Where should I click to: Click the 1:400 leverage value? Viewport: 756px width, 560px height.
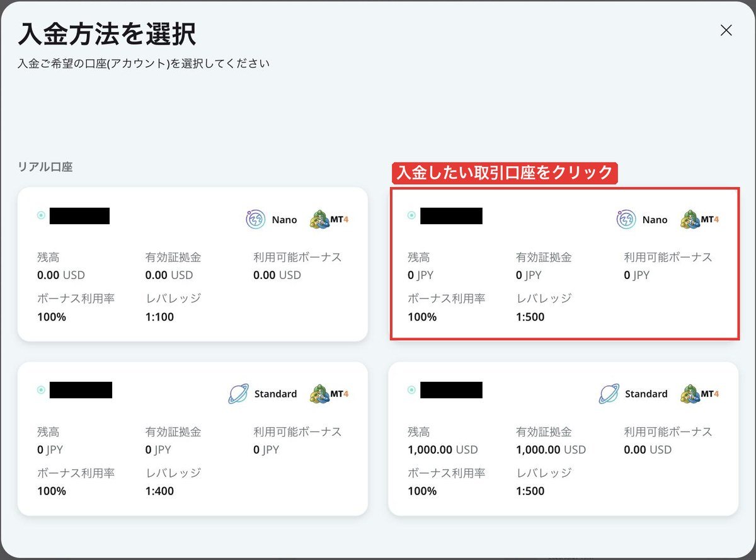click(160, 491)
